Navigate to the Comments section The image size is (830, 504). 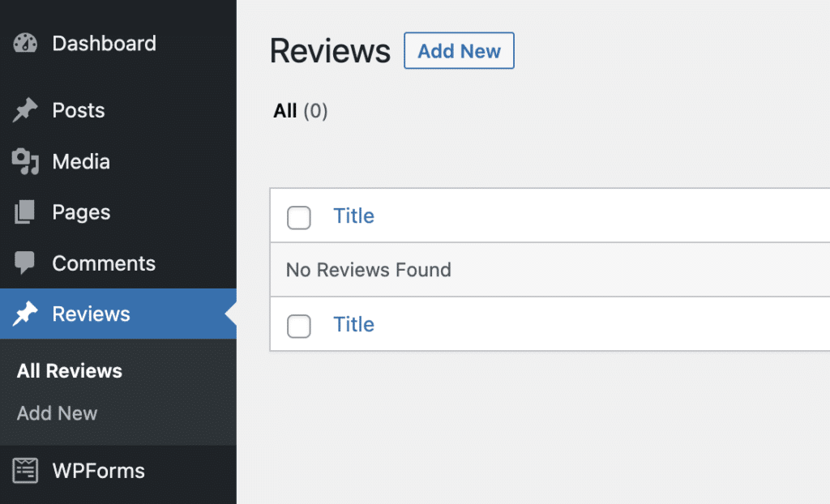point(104,263)
